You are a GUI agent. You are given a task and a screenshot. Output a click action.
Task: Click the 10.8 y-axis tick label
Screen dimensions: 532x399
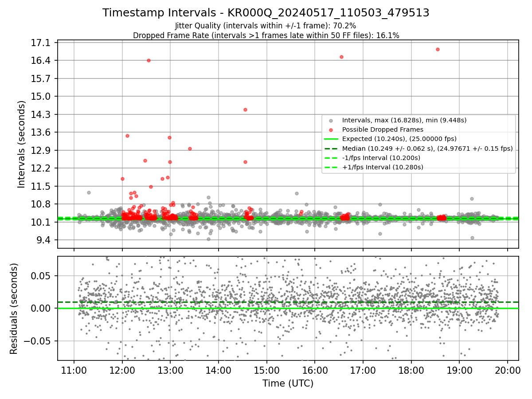[41, 204]
